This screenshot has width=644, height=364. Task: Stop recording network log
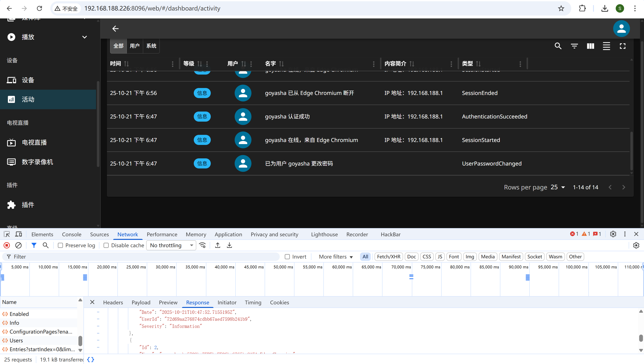7,245
